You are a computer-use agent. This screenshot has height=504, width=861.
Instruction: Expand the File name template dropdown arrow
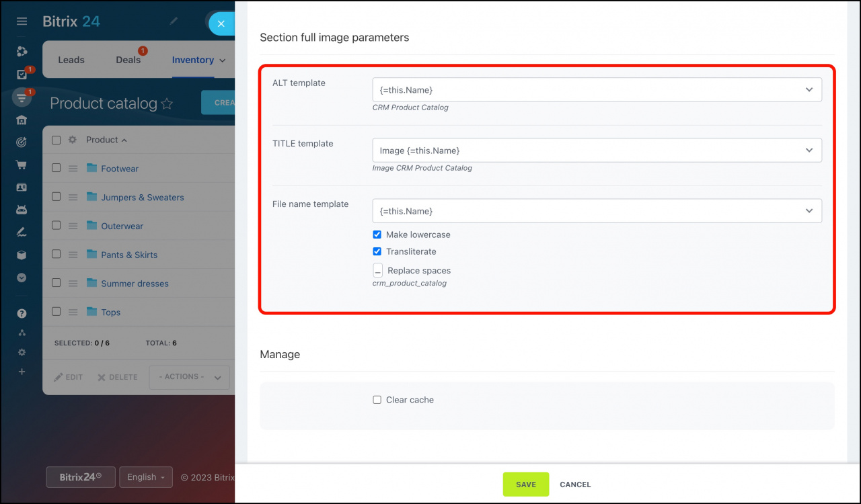(809, 211)
